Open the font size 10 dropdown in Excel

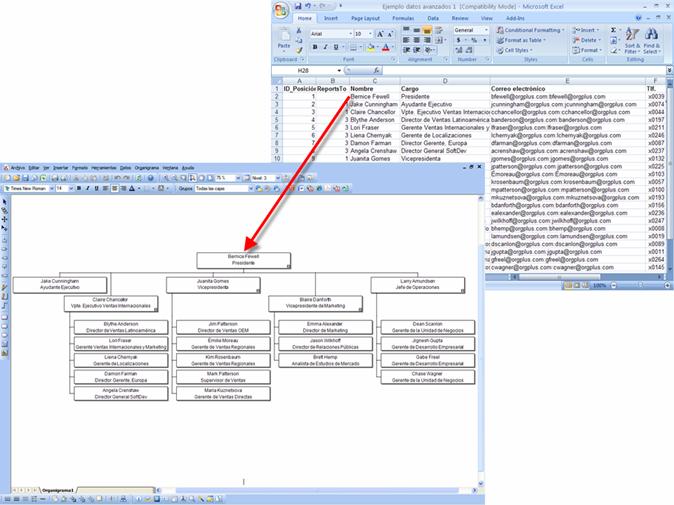pos(371,34)
